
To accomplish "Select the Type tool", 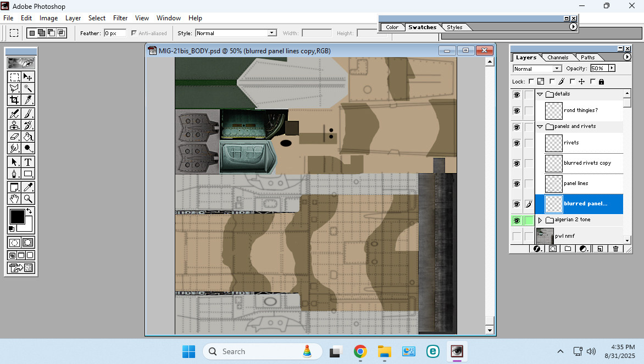I will click(x=28, y=162).
